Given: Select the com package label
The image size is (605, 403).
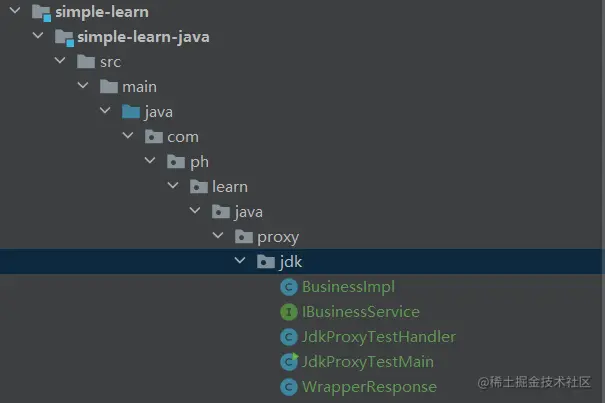Looking at the screenshot, I should [183, 137].
